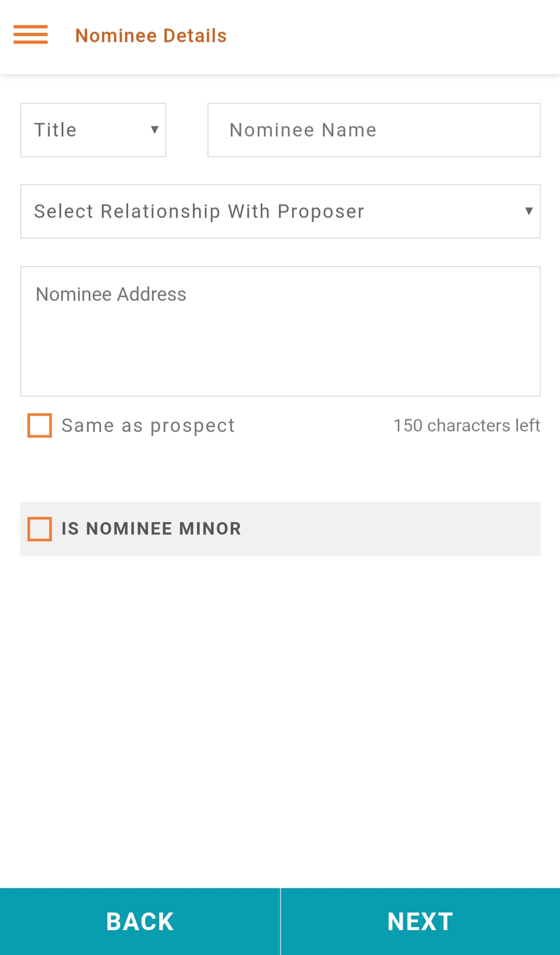560x955 pixels.
Task: Tap the Nominee Details header title
Action: point(151,36)
